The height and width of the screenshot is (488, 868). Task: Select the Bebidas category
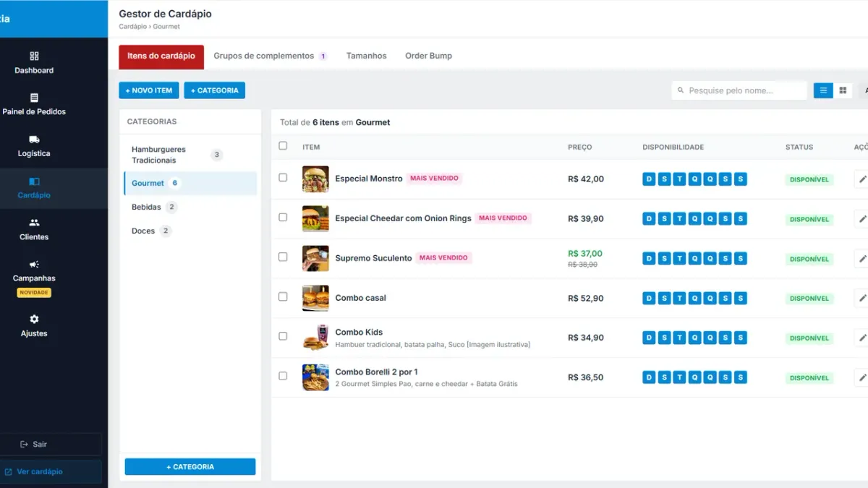[190, 207]
